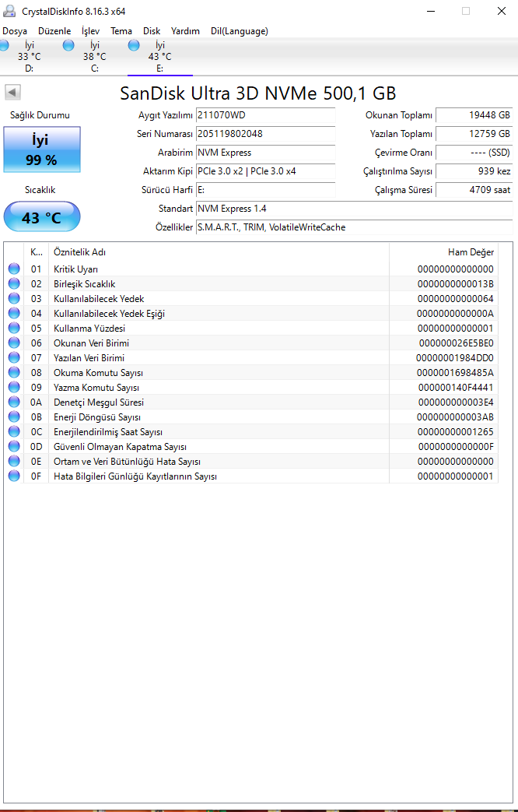This screenshot has width=518, height=812.
Task: Click the status orb for Denetçi Meşgul Süresi
Action: pyautogui.click(x=14, y=402)
